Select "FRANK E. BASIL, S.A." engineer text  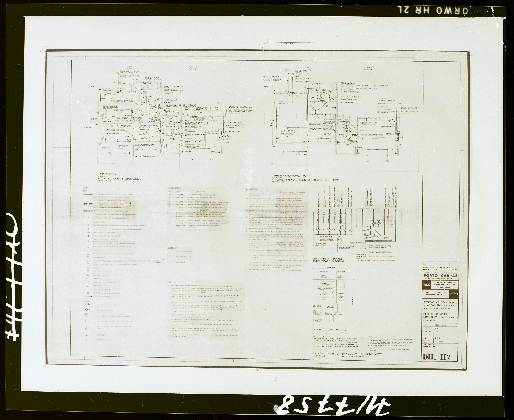[x=436, y=293]
